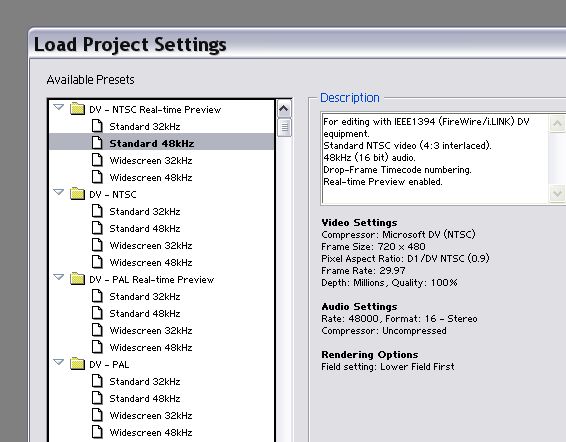Click the Description box scroll down arrow
This screenshot has height=442, width=566.
(x=557, y=194)
